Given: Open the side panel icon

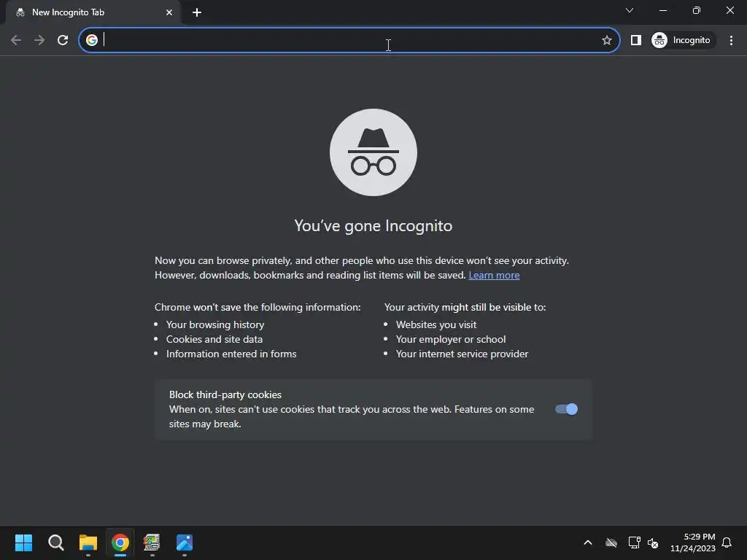Looking at the screenshot, I should (635, 40).
